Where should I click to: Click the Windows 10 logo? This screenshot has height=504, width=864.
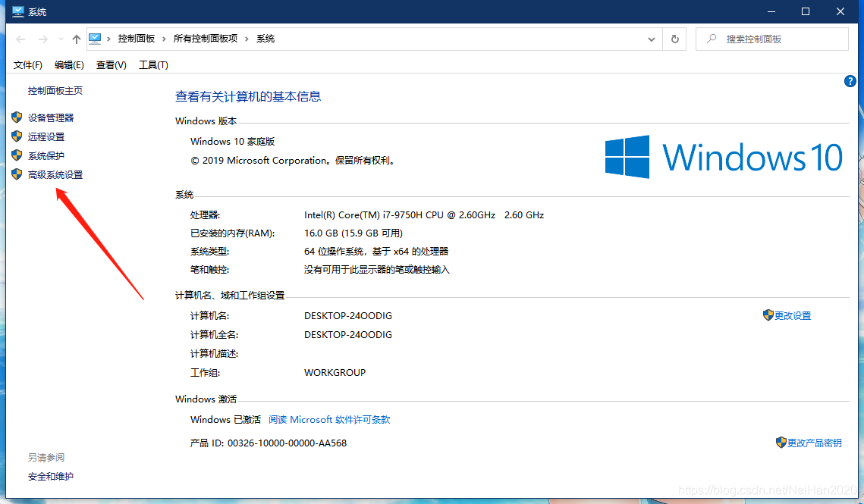click(724, 157)
